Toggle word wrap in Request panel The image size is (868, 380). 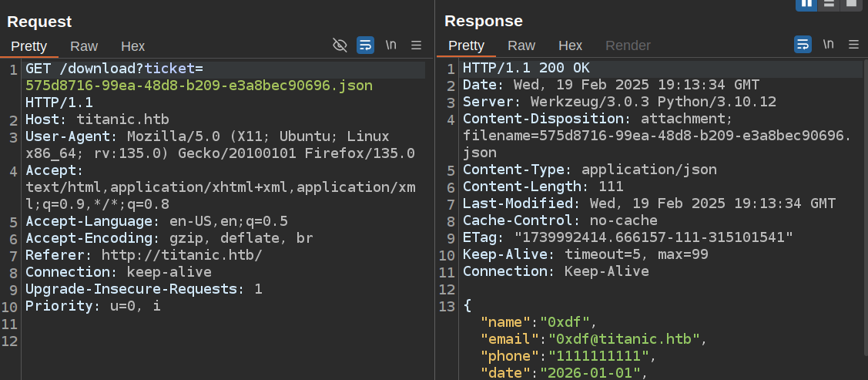365,45
